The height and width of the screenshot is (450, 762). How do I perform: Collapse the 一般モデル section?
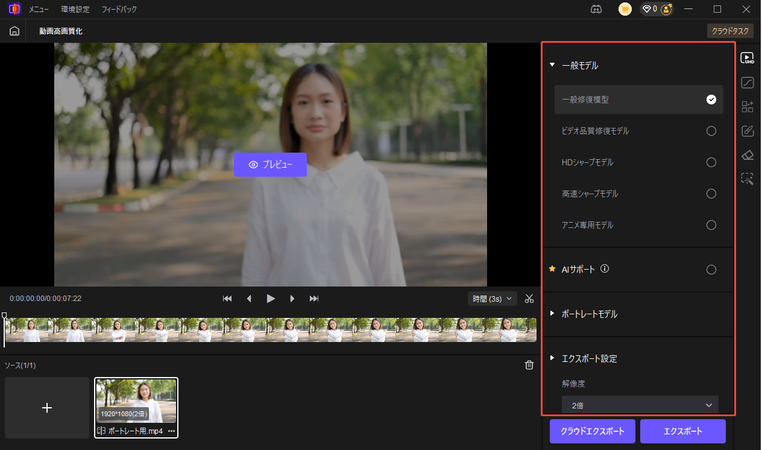point(552,65)
